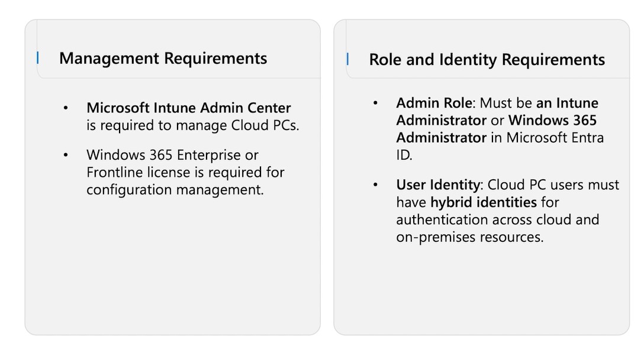Click the "Management Requirements" heading
644x350 pixels.
[x=163, y=59]
